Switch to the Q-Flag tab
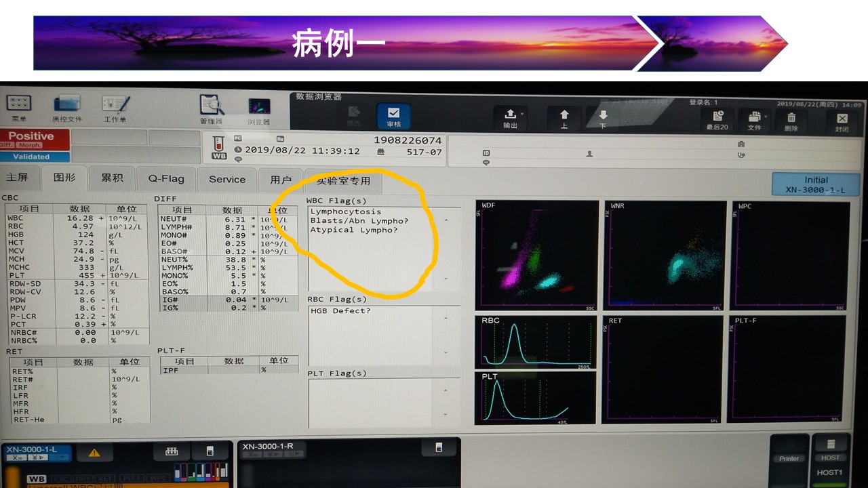 point(166,179)
